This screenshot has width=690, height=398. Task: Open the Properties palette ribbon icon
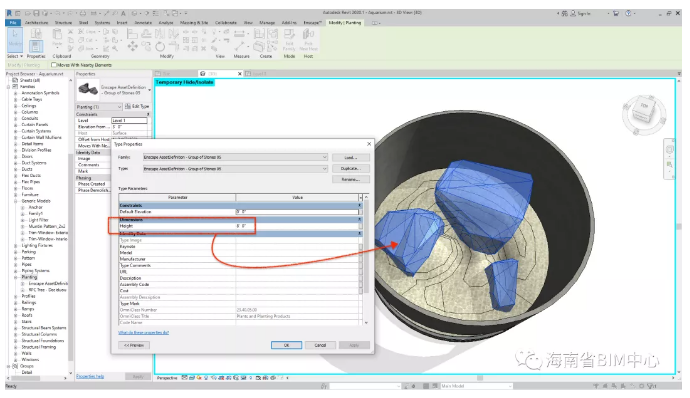36,46
